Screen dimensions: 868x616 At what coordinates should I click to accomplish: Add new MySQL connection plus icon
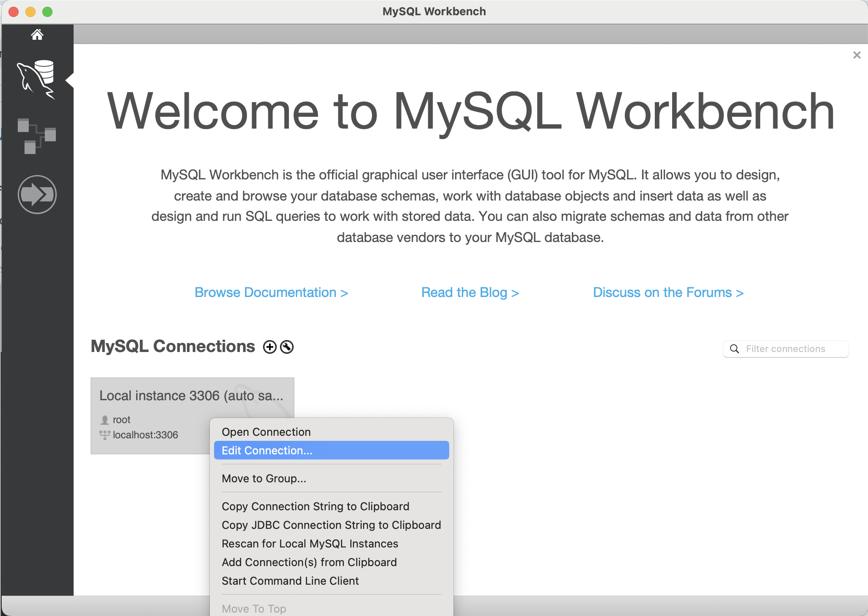pyautogui.click(x=269, y=347)
